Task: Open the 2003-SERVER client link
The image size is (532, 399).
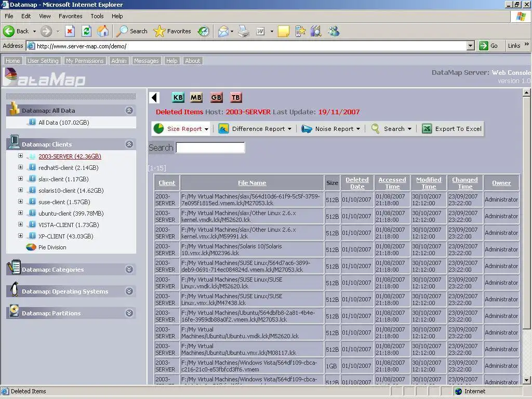Action: point(69,156)
